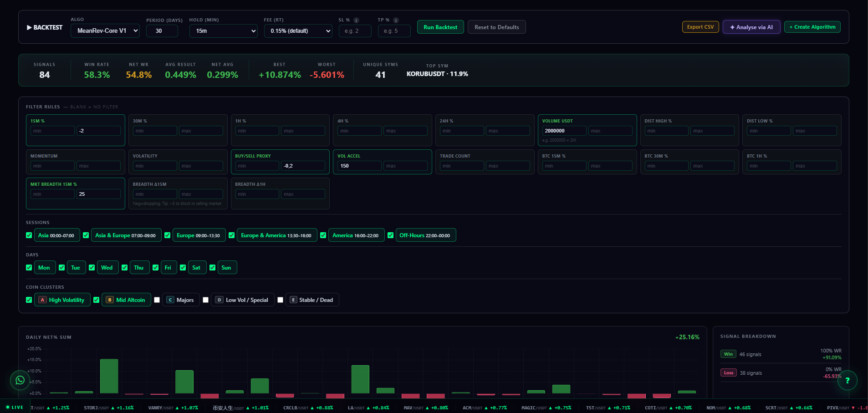Open the FEE (RT) 0.15% dropdown

pos(298,31)
